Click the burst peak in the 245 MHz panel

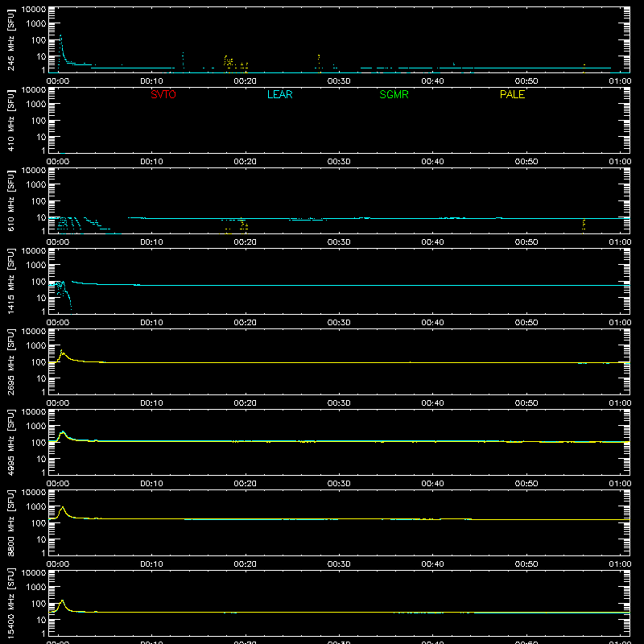61,36
